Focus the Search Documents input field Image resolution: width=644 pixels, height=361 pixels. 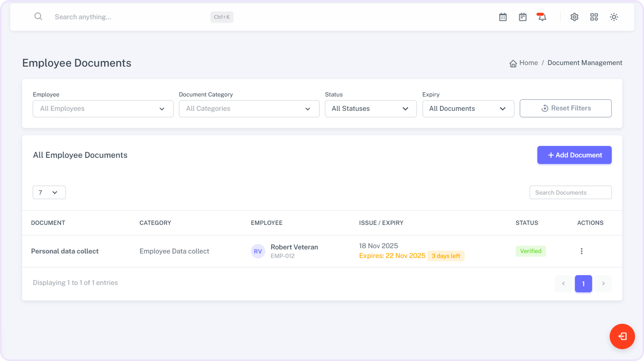tap(570, 193)
